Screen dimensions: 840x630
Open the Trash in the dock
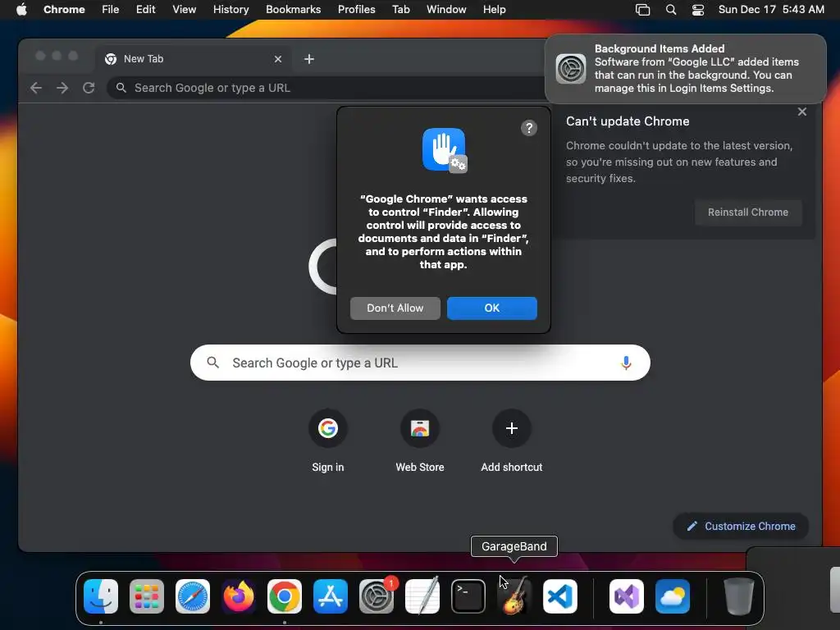(739, 596)
